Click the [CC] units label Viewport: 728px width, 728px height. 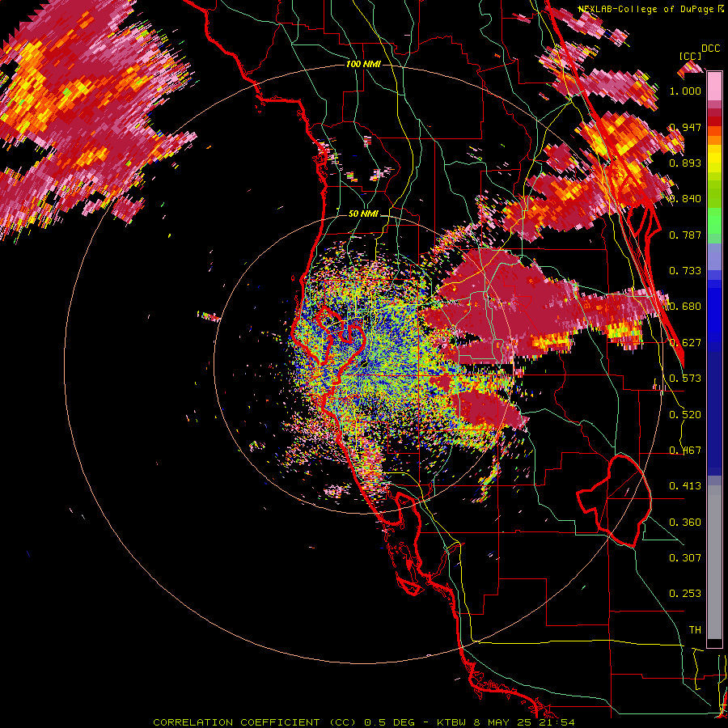(x=690, y=56)
